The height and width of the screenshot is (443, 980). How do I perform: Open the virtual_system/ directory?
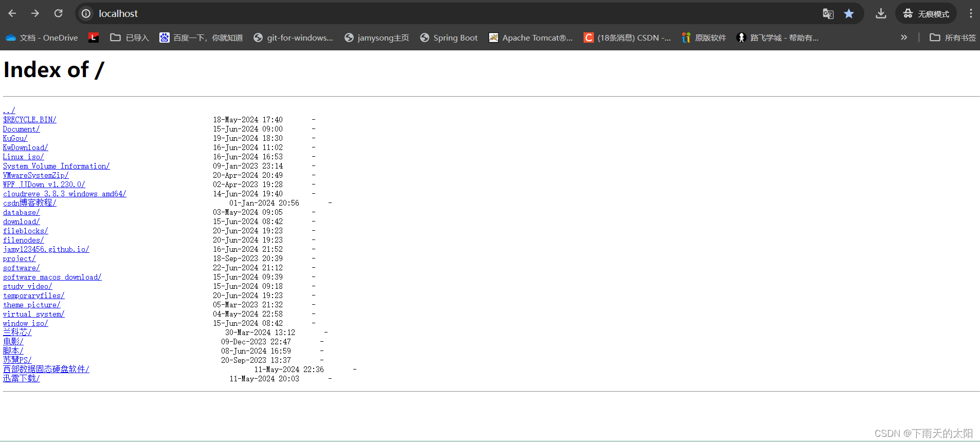[34, 314]
